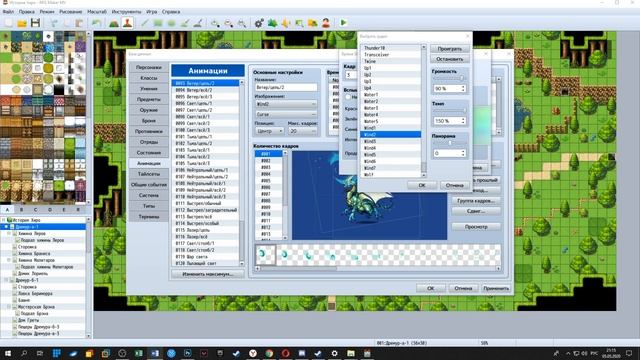Open the Инструменты menu
The width and height of the screenshot is (640, 360).
[126, 12]
